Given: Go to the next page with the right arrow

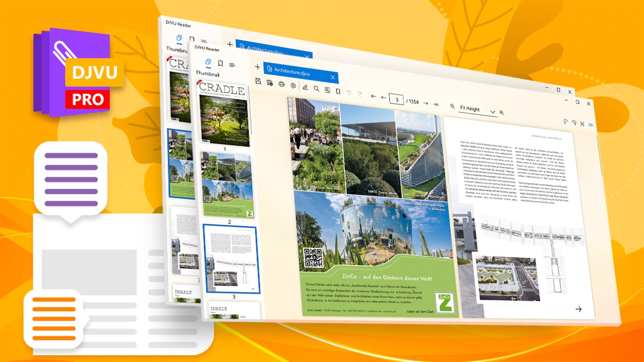Looking at the screenshot, I should click(425, 103).
